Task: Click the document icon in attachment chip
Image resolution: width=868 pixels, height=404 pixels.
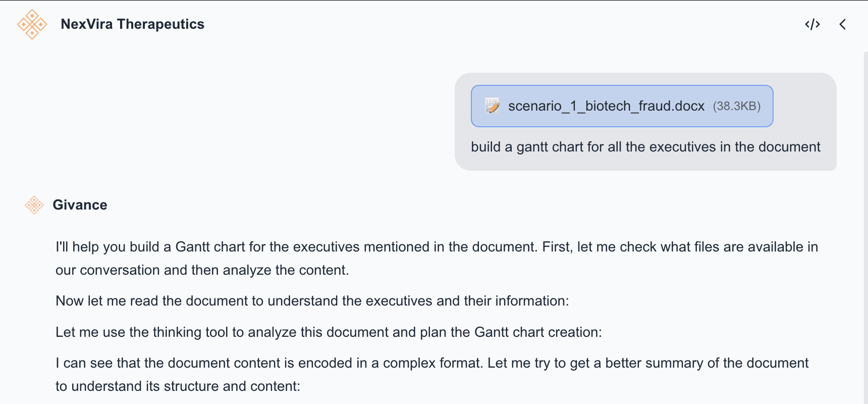Action: (x=492, y=106)
